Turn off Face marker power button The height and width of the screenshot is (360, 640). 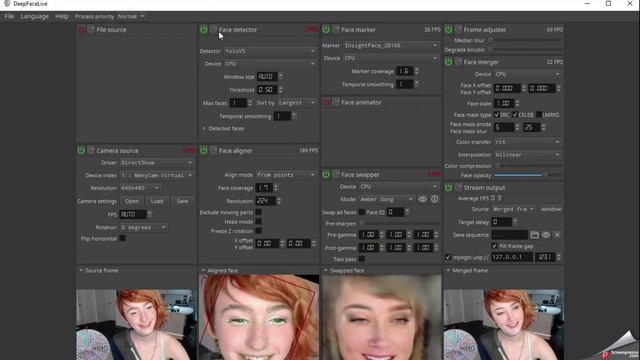coord(326,29)
